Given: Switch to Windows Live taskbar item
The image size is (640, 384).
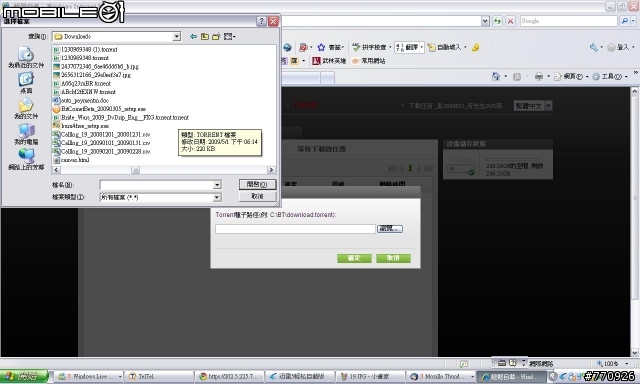Looking at the screenshot, I should point(89,376).
